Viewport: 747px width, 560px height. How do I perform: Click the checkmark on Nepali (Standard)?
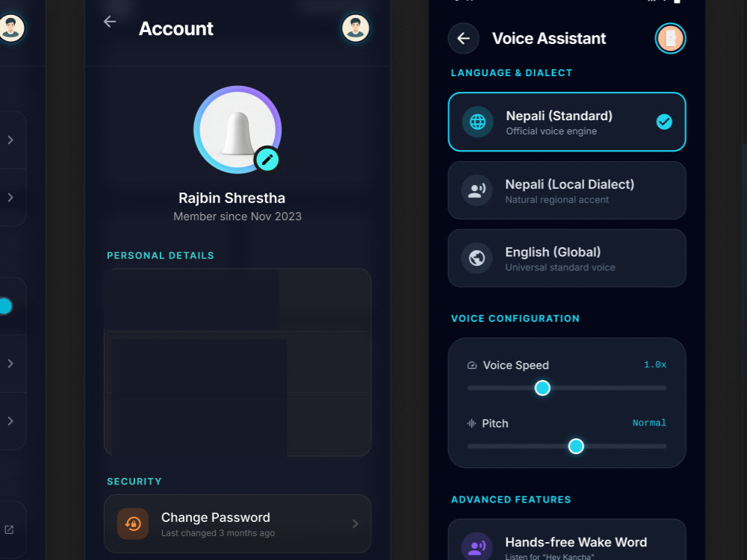[x=664, y=122]
